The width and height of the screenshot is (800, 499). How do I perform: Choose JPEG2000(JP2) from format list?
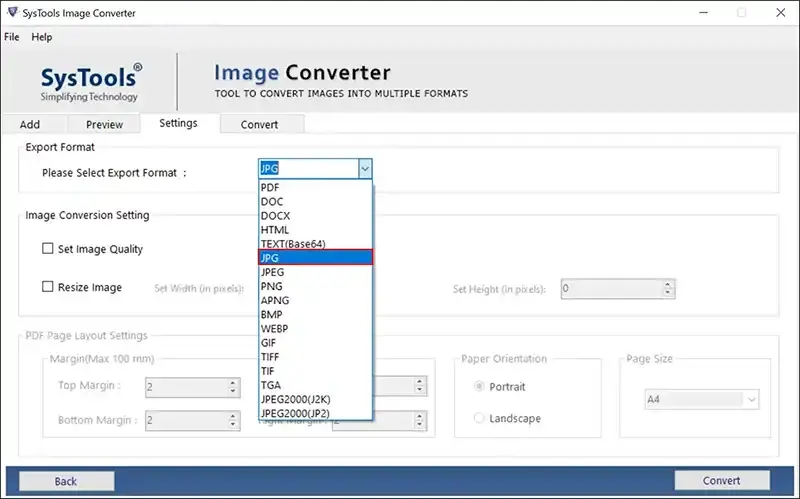click(x=315, y=413)
